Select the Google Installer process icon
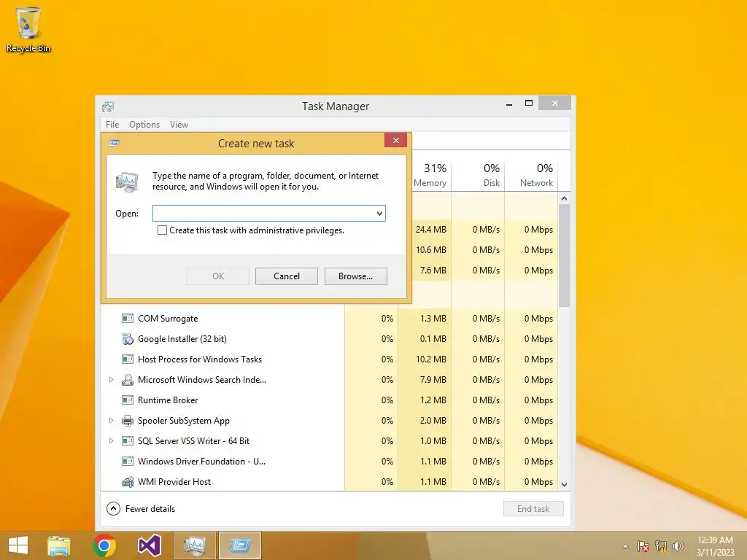The image size is (747, 560). (127, 339)
